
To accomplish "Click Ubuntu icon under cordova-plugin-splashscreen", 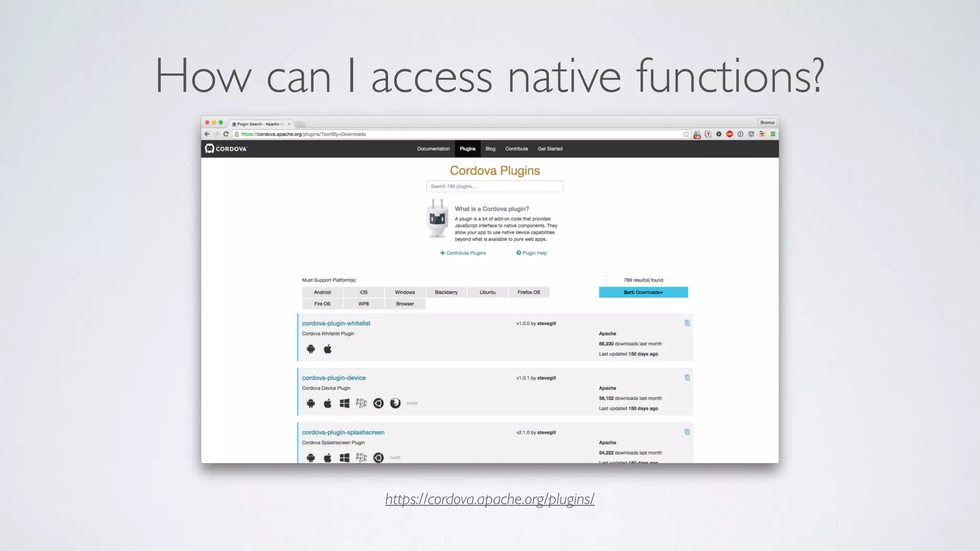I will (x=379, y=458).
